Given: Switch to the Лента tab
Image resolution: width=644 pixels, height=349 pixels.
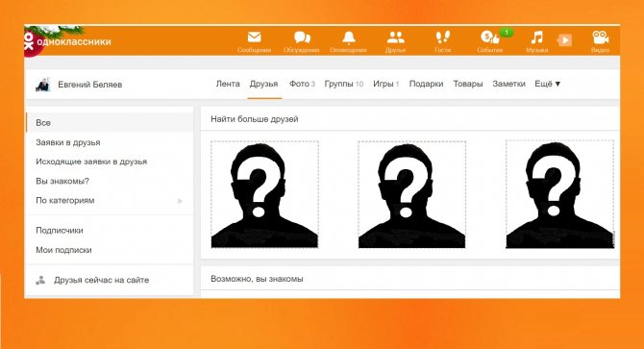Looking at the screenshot, I should tap(228, 84).
